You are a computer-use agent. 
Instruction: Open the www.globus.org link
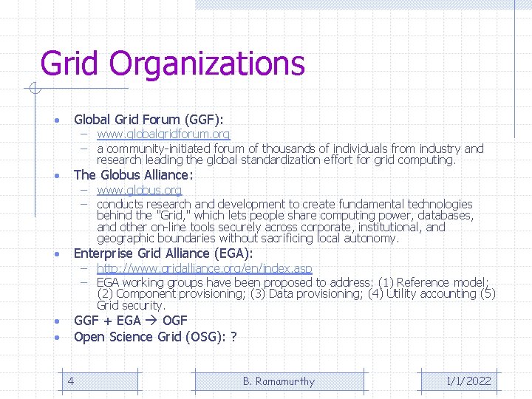[x=139, y=190]
